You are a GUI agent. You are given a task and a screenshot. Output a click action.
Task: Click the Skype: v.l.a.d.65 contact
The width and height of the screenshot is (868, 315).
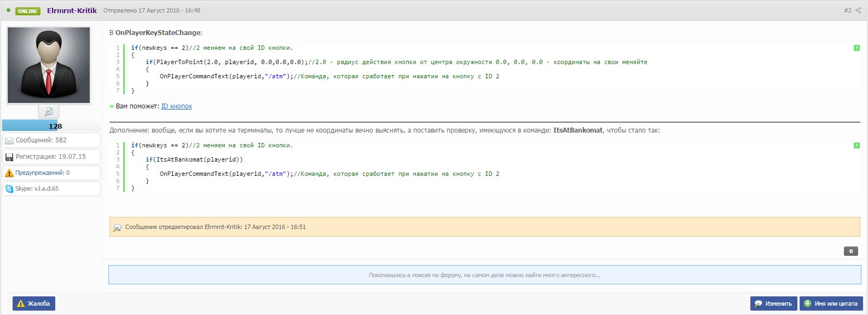pyautogui.click(x=37, y=188)
